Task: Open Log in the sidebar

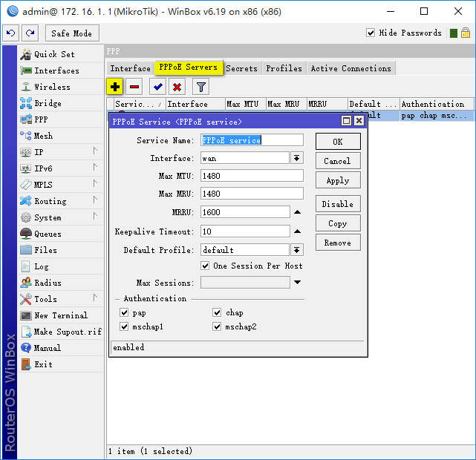Action: (61, 266)
